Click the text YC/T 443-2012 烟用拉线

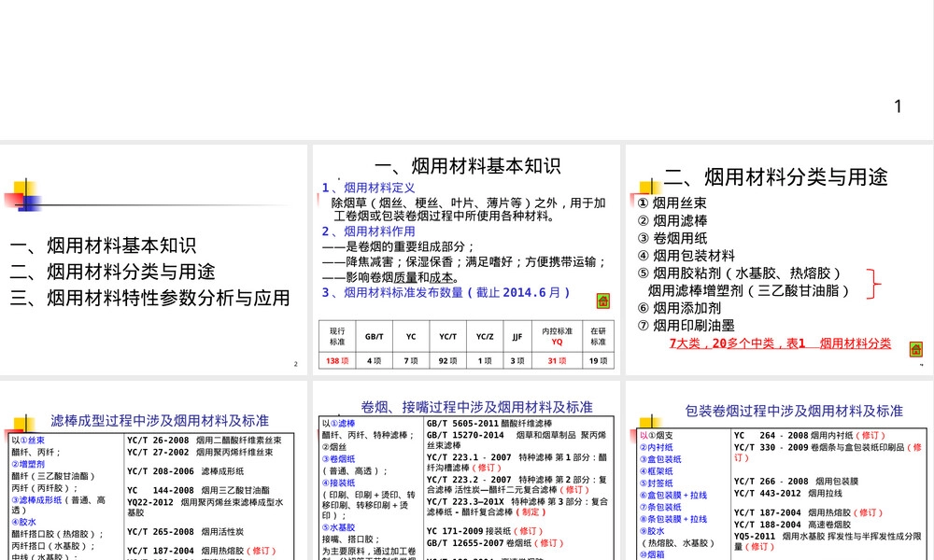[x=788, y=494]
